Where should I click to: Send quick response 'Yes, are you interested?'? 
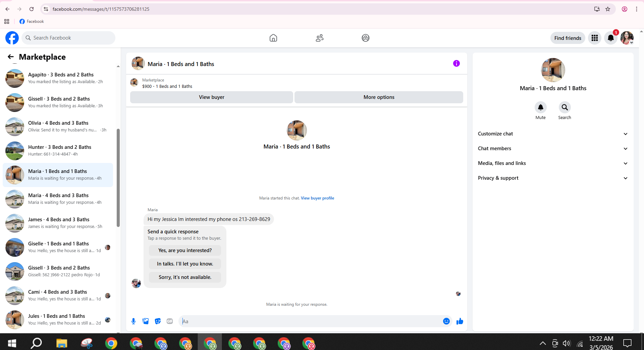[x=185, y=250]
